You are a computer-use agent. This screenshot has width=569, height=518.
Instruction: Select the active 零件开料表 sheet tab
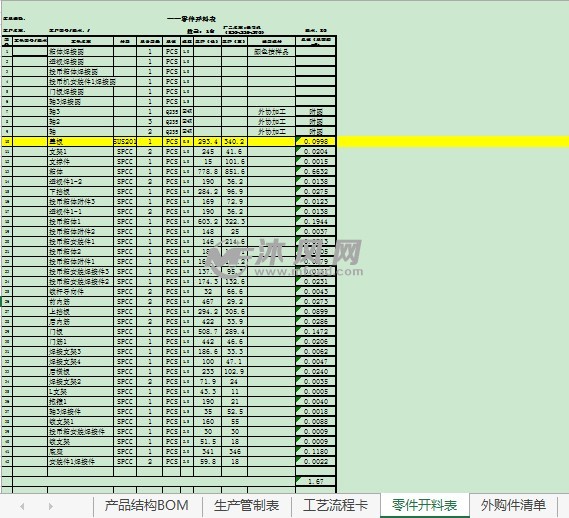tap(425, 506)
